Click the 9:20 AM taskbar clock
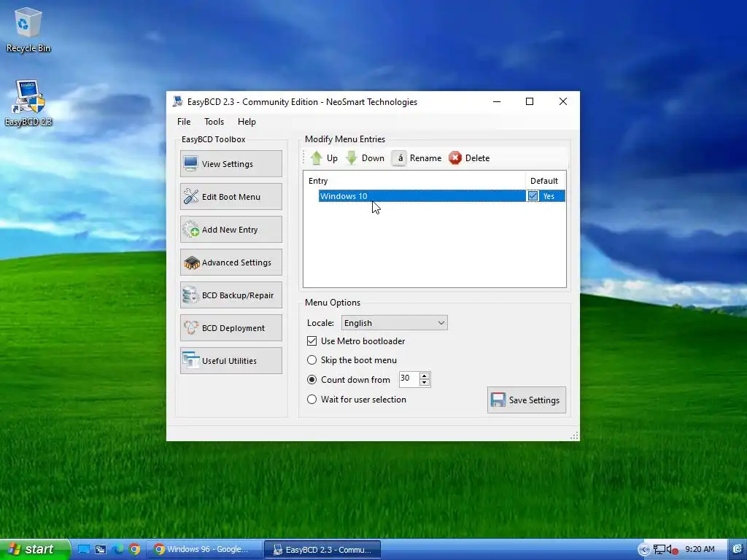 pyautogui.click(x=700, y=549)
